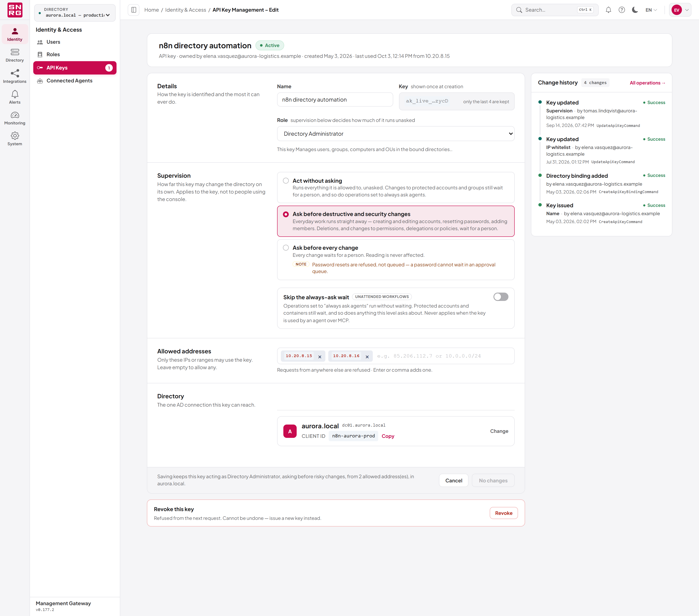Toggle Skip the always-ask wait
The width and height of the screenshot is (699, 616).
501,297
